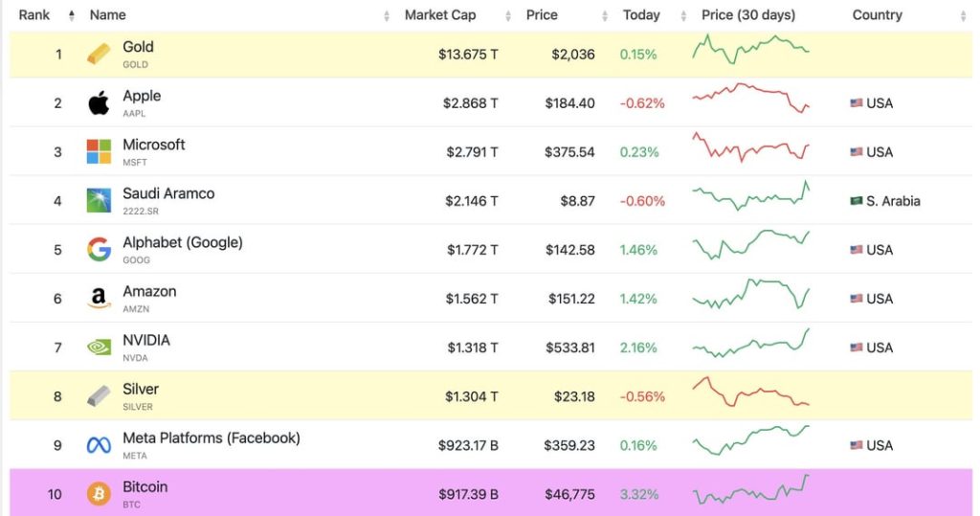Open the Meta Platforms (Facebook) link
The width and height of the screenshot is (980, 516).
tap(212, 437)
